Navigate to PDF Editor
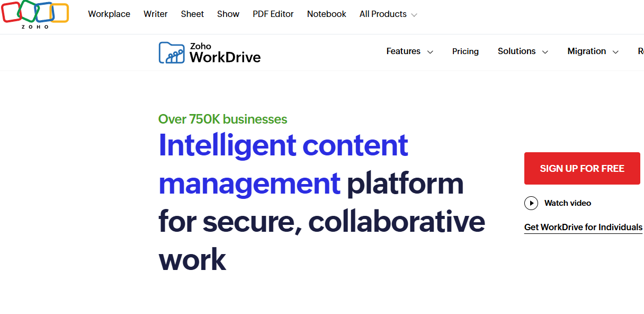Image resolution: width=644 pixels, height=314 pixels. tap(273, 14)
